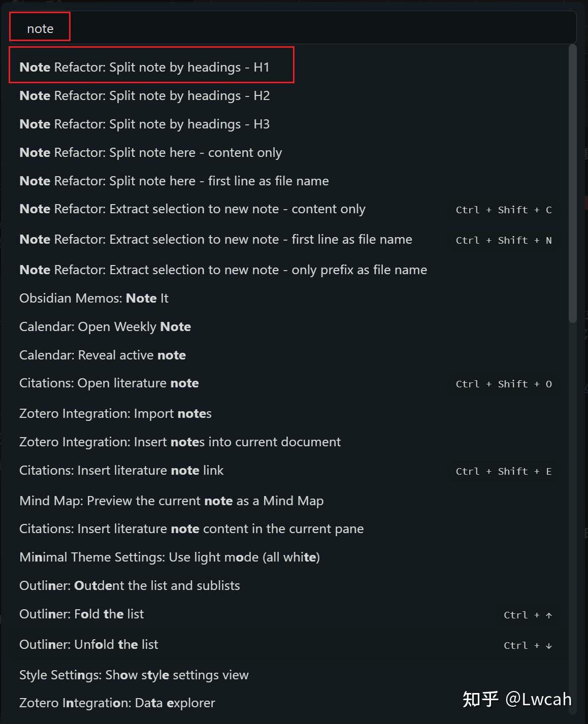Click the command list vertical scrollbar
This screenshot has height=724, width=588.
click(x=573, y=184)
